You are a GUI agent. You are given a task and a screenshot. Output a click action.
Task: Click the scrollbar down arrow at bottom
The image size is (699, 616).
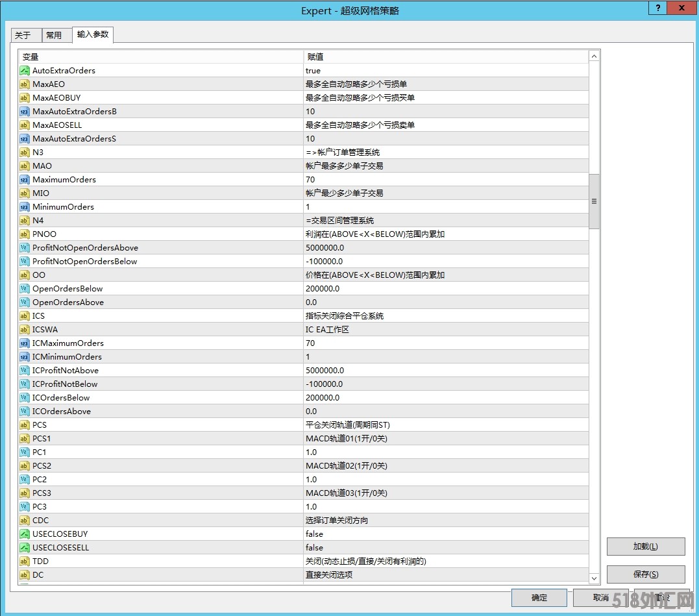coord(594,578)
